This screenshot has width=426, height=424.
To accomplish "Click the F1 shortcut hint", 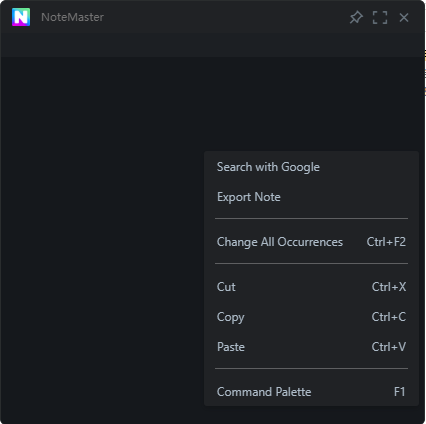I will pyautogui.click(x=399, y=392).
